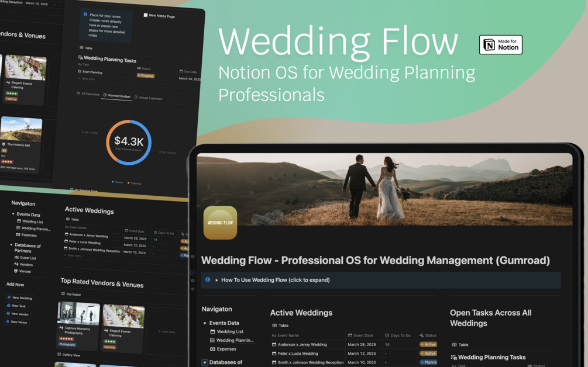
Task: Switch to the Actual Expenses tab
Action: [x=150, y=98]
